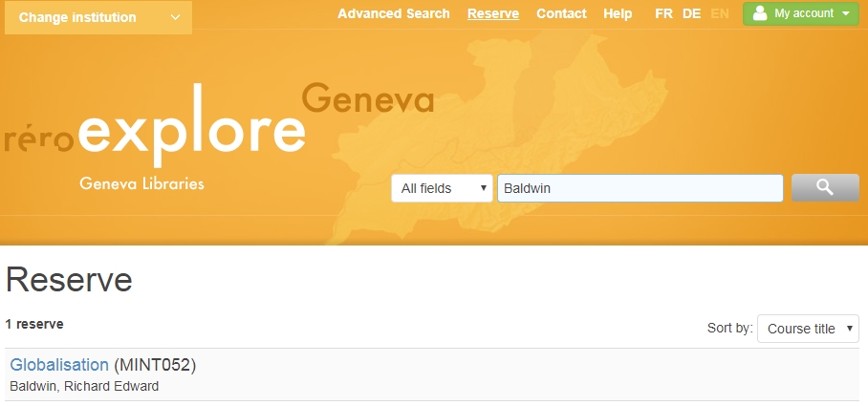868x406 pixels.
Task: Open the Sort by Course title dropdown
Action: 808,329
